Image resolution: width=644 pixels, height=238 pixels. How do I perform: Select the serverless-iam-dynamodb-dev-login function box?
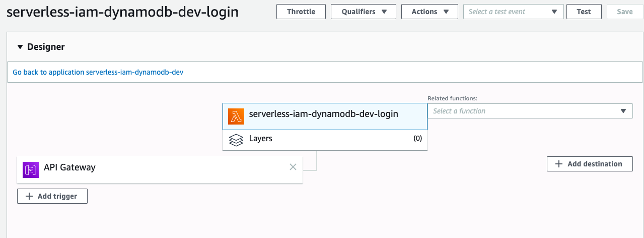325,116
